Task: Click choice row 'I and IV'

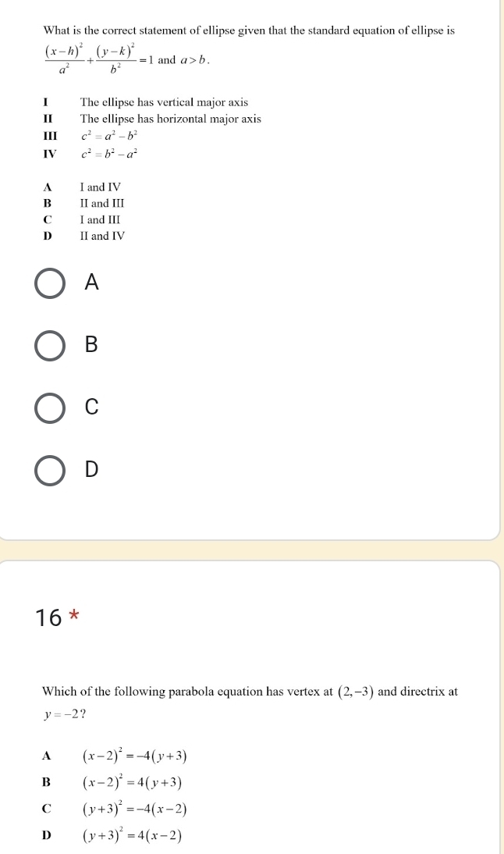Action: coord(82,187)
